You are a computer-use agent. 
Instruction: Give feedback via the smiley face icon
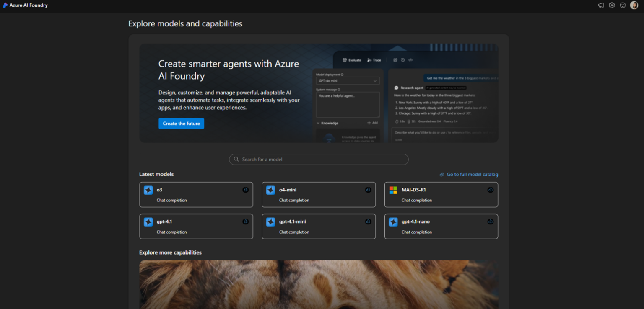[x=623, y=5]
